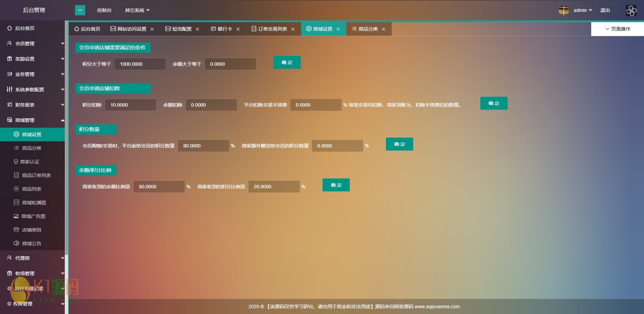Viewport: 644px width, 314px height.
Task: Open 控制台 in the top bar
Action: pos(104,10)
